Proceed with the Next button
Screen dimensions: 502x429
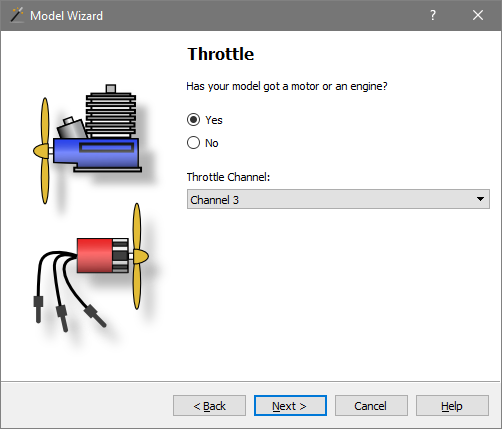pyautogui.click(x=290, y=406)
